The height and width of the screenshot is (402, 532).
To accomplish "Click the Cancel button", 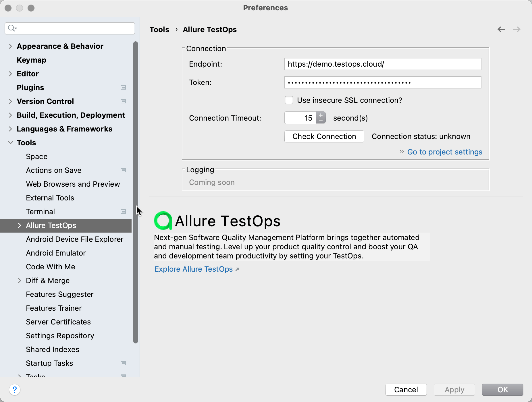I will click(x=406, y=390).
